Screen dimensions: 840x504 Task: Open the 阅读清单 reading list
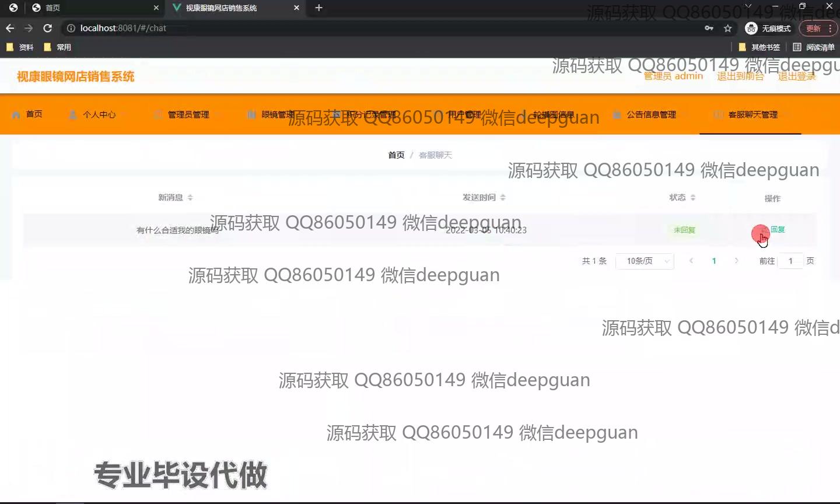(x=814, y=47)
